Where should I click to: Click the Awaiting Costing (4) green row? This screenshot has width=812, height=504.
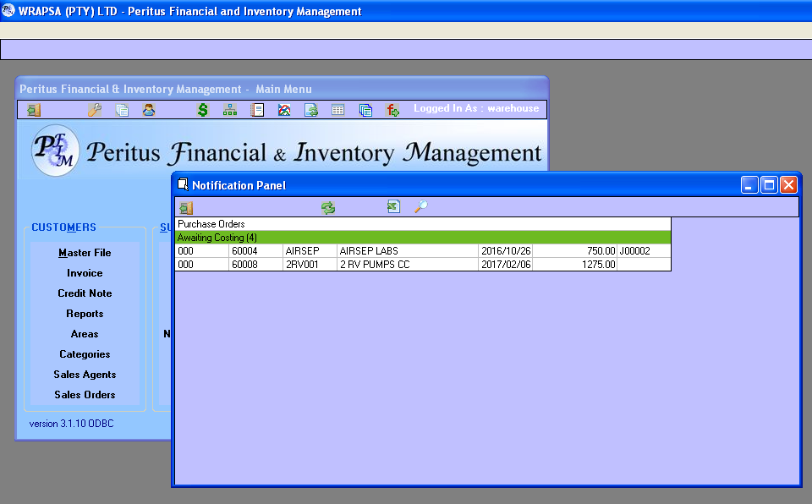423,238
